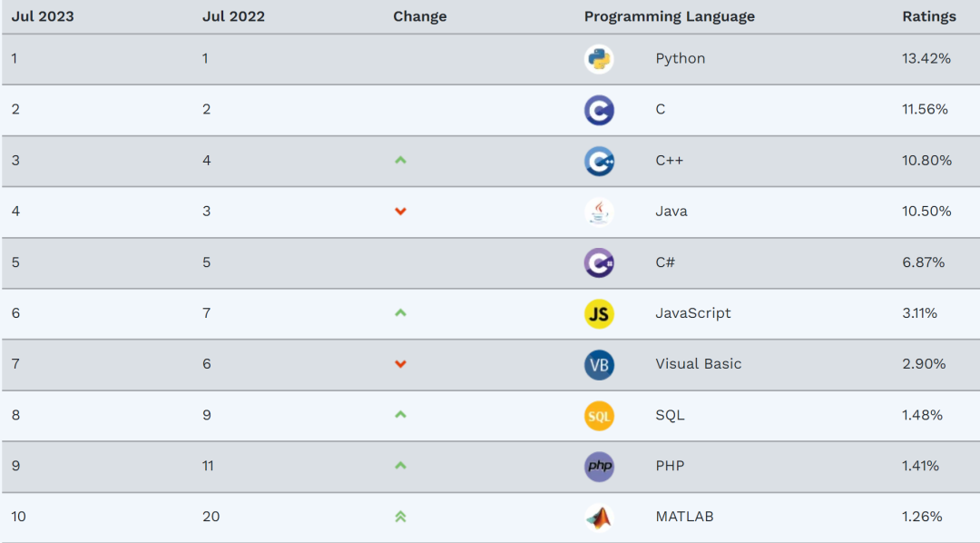Screen dimensions: 980x543
Task: Click the Python logo icon
Action: pyautogui.click(x=599, y=59)
